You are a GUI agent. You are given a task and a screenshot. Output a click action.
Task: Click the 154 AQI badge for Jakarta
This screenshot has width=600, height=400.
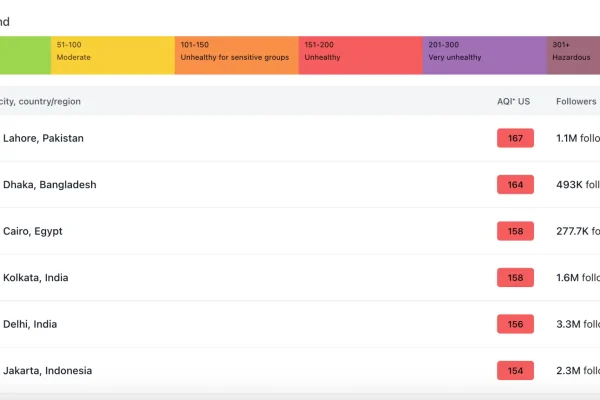pos(515,371)
